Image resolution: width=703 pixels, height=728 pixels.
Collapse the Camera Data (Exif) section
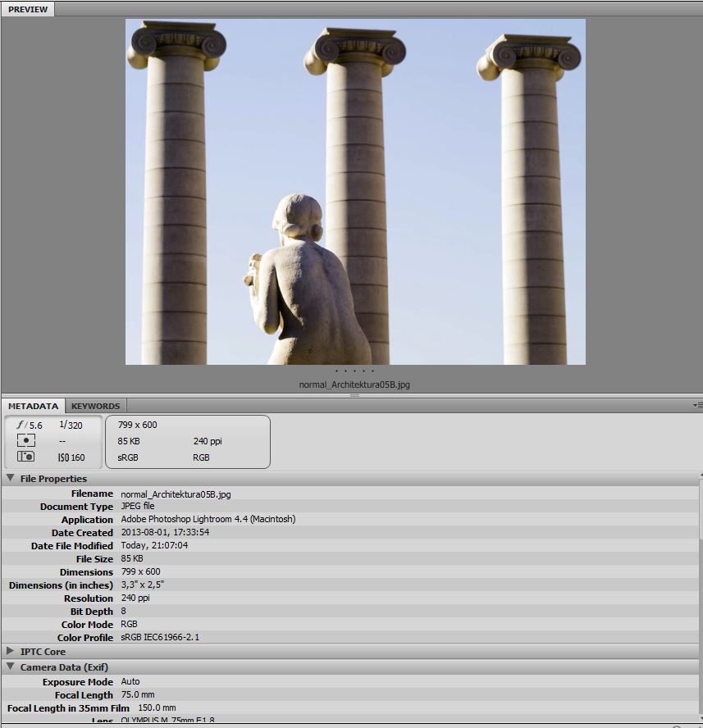pos(11,667)
